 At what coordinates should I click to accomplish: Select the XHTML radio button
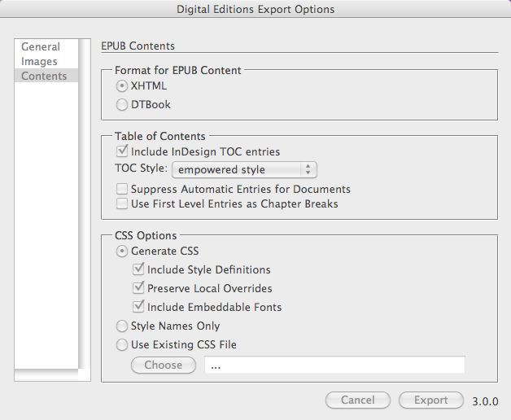[x=122, y=85]
